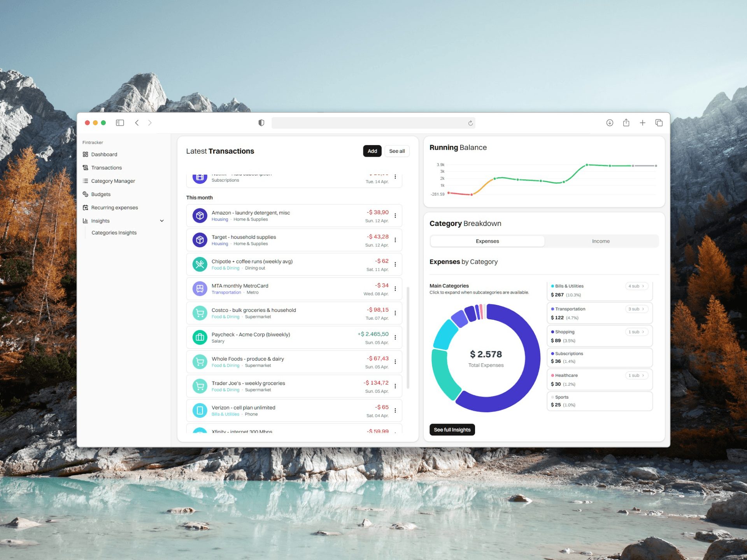This screenshot has width=747, height=560.
Task: Expand Transportation 3 sub categories
Action: (x=637, y=309)
